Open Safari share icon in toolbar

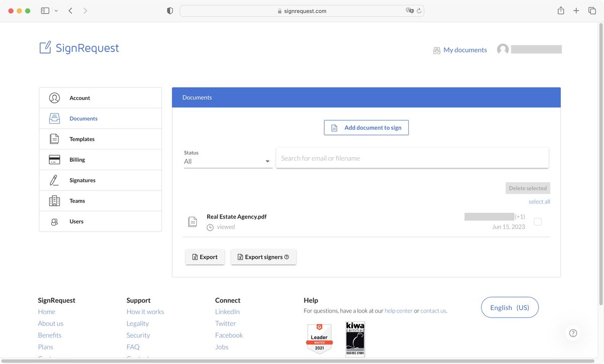[x=561, y=11]
